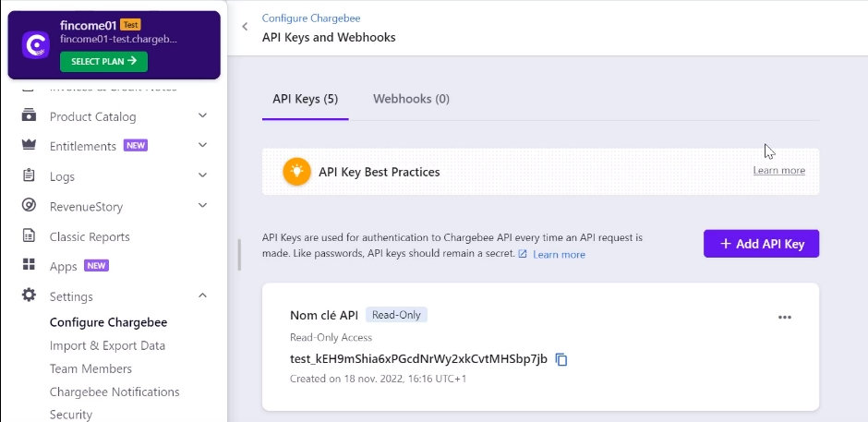This screenshot has width=868, height=422.
Task: Click the lightbulb Best Practices icon
Action: (296, 172)
